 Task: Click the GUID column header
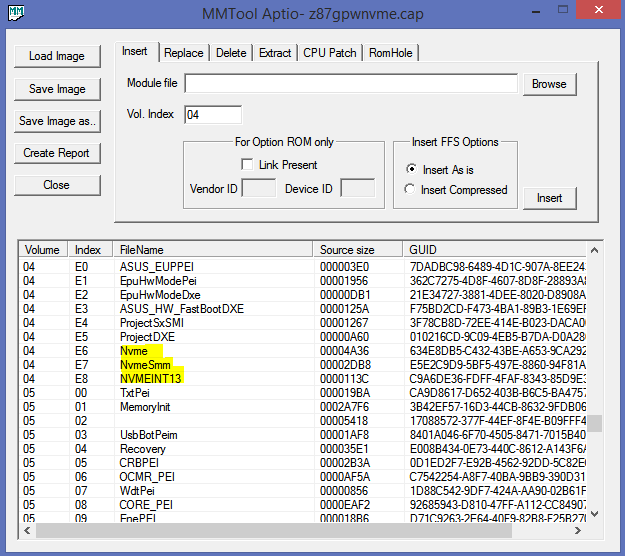click(495, 250)
